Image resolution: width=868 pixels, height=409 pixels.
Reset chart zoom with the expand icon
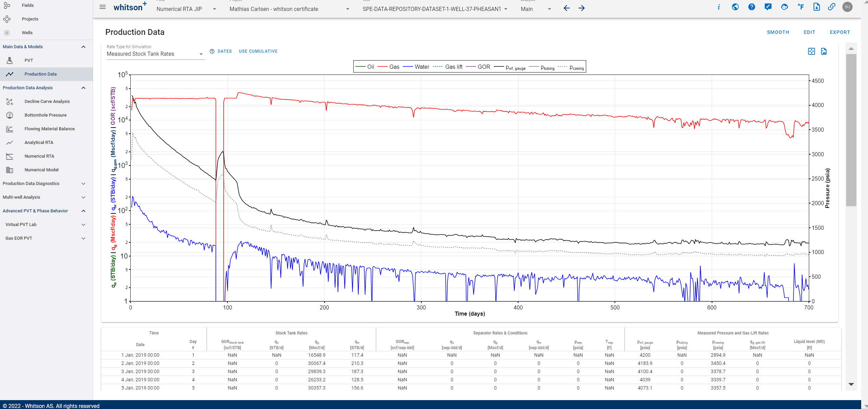pyautogui.click(x=811, y=51)
